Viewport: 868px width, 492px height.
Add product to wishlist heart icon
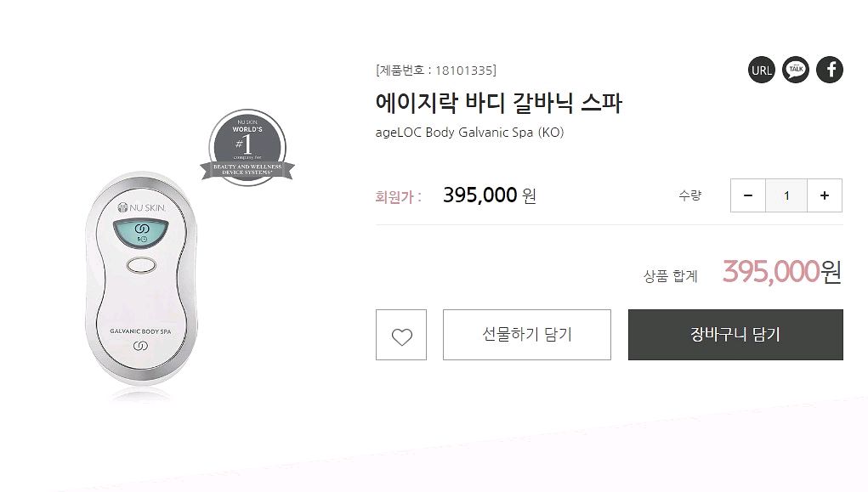click(401, 335)
